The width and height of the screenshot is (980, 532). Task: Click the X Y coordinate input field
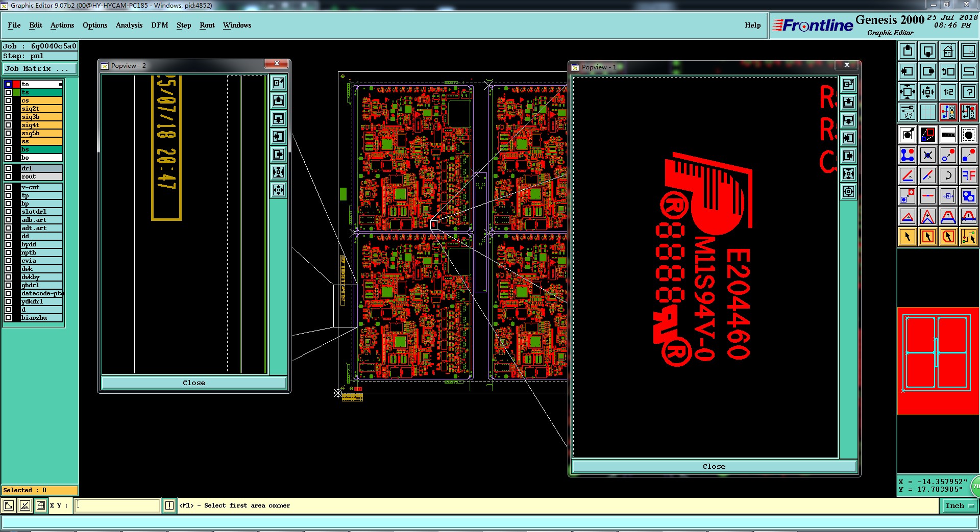[x=117, y=505]
